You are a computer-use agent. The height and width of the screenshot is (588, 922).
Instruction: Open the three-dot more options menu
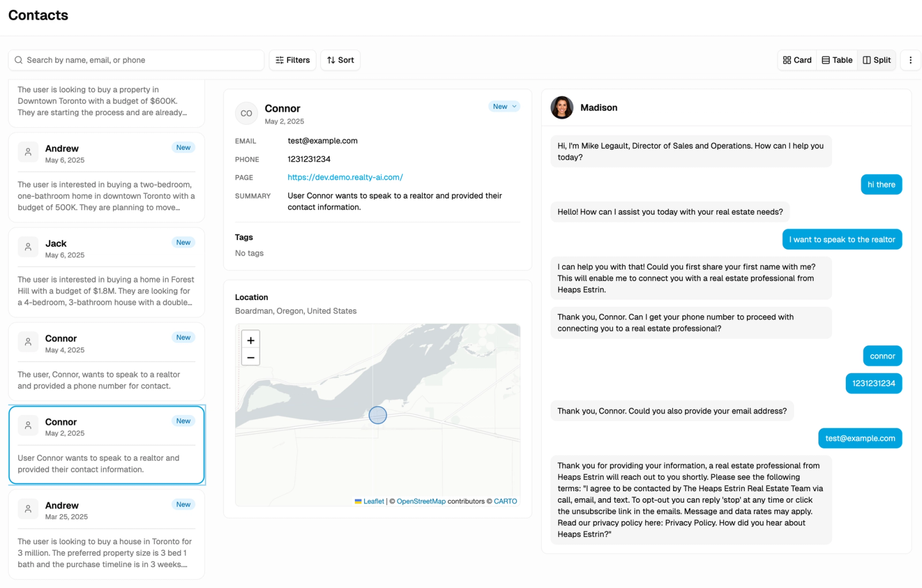point(910,60)
